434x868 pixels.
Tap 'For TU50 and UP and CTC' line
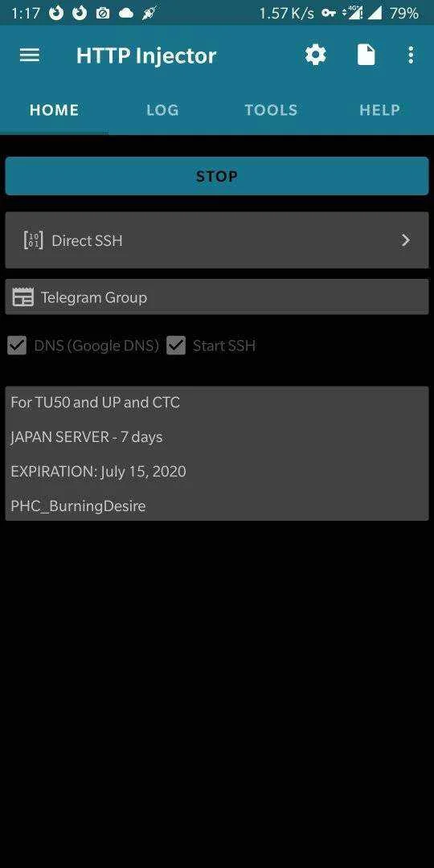(x=95, y=403)
